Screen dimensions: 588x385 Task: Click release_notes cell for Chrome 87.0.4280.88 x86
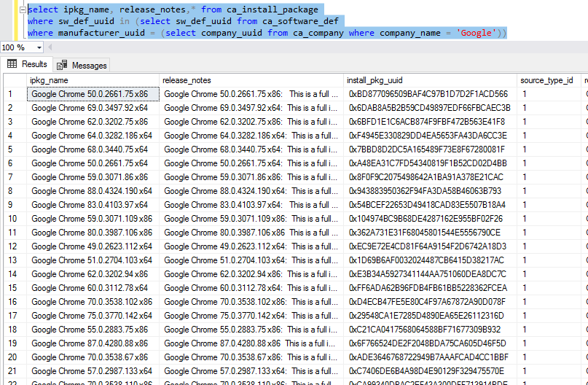251,343
